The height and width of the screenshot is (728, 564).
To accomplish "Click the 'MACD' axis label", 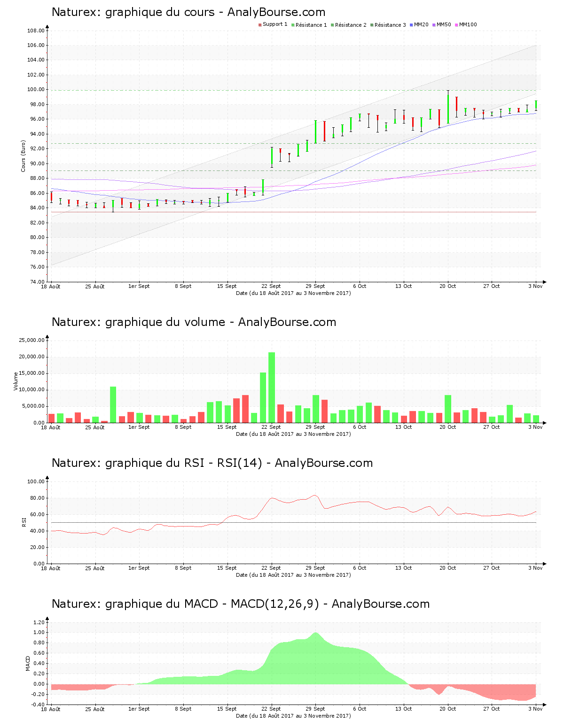I will (28, 663).
